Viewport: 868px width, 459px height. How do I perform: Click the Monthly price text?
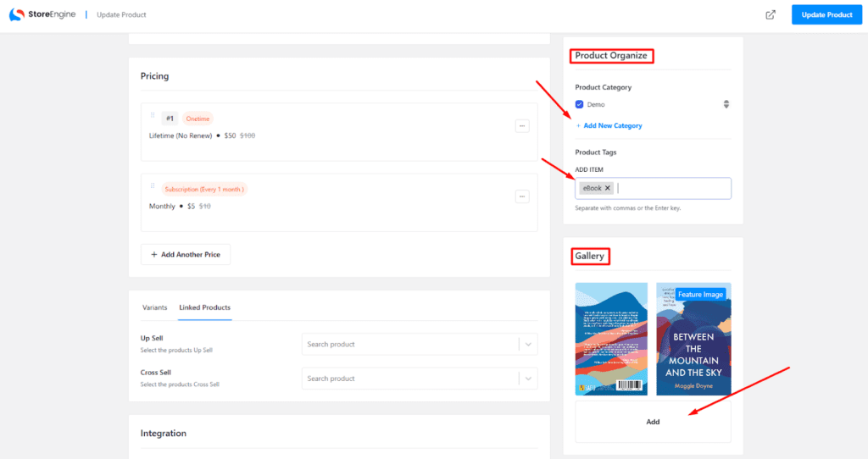coord(162,206)
